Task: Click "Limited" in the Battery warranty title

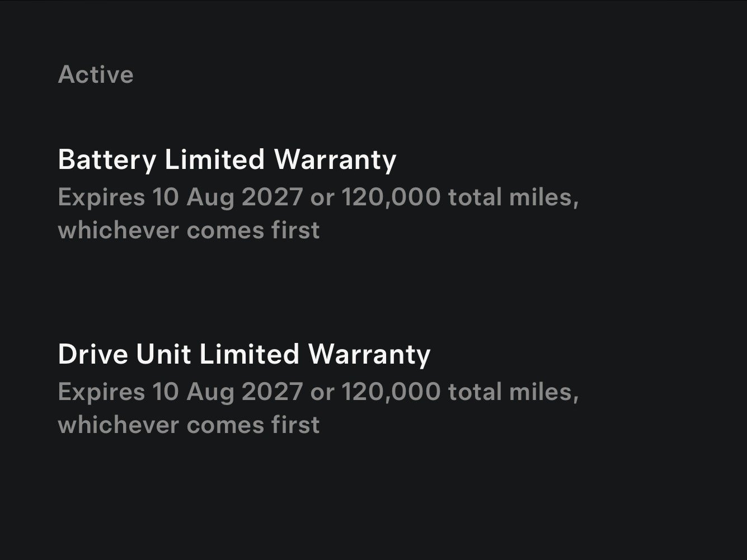Action: click(x=214, y=159)
